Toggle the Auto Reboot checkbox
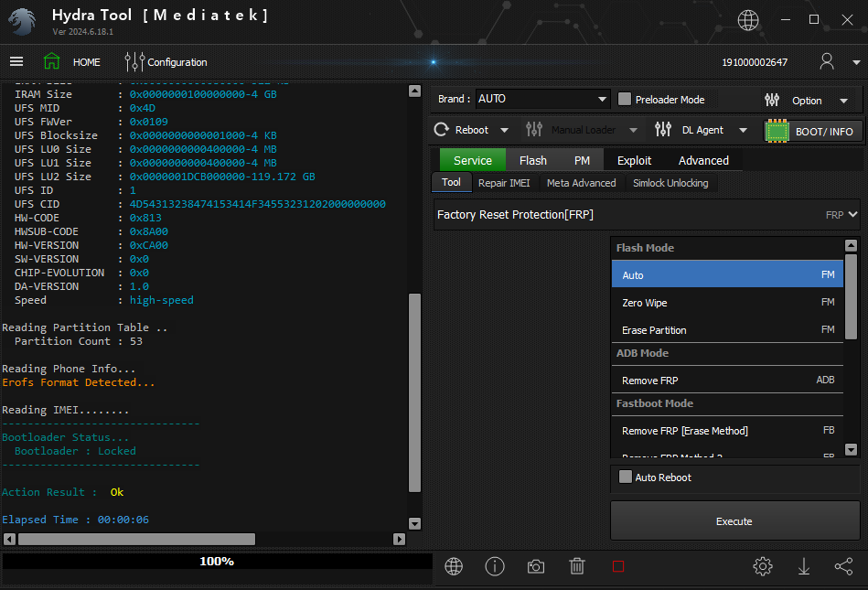 [x=626, y=477]
